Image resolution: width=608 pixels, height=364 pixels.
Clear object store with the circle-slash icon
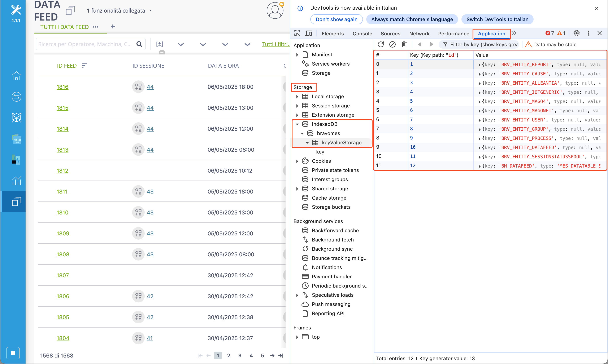tap(392, 44)
